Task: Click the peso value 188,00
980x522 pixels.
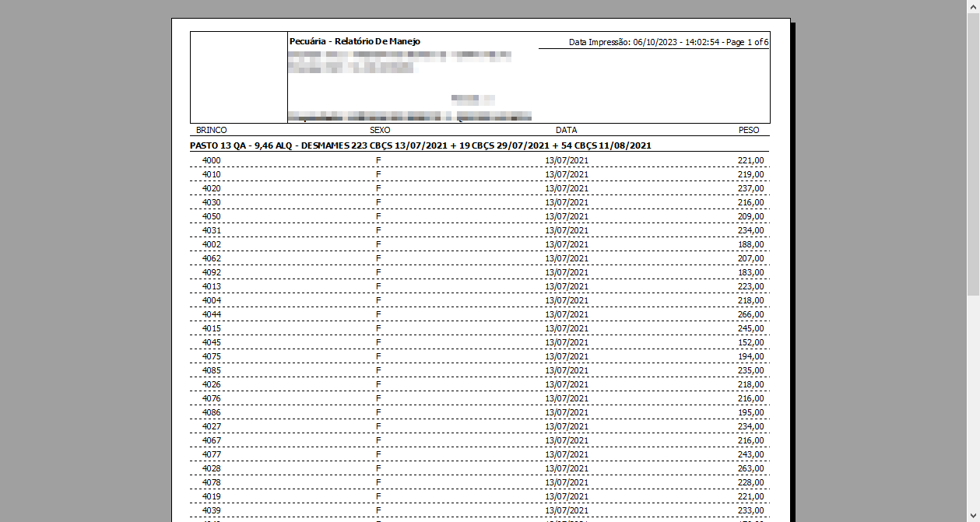Action: click(x=751, y=244)
